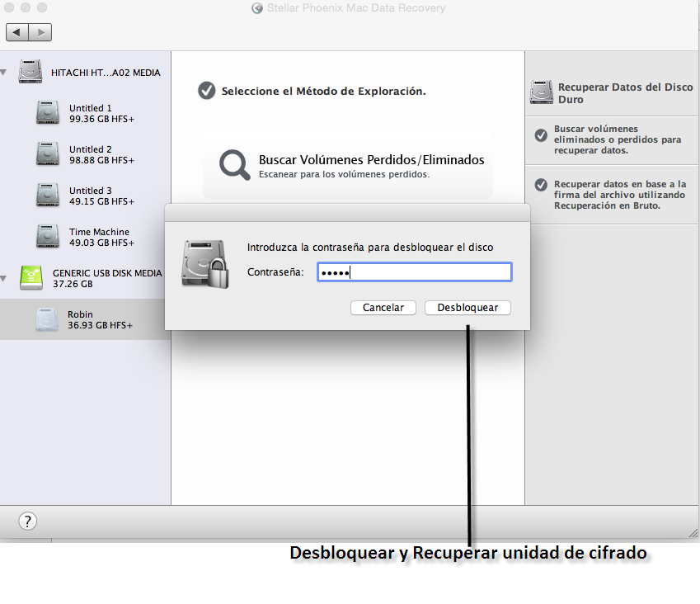Click the magnifying glass search volumes icon
The image size is (700, 604).
(234, 165)
